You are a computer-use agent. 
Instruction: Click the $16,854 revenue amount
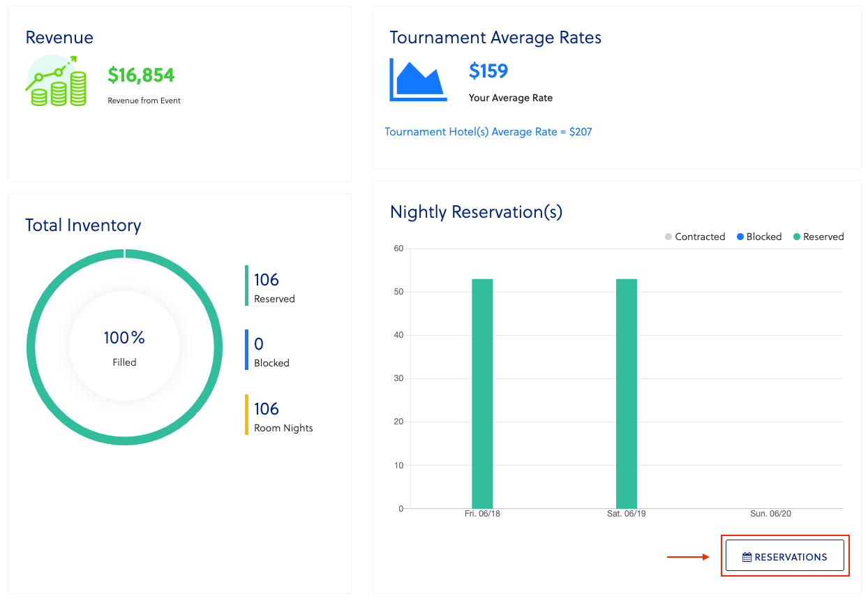coord(141,75)
